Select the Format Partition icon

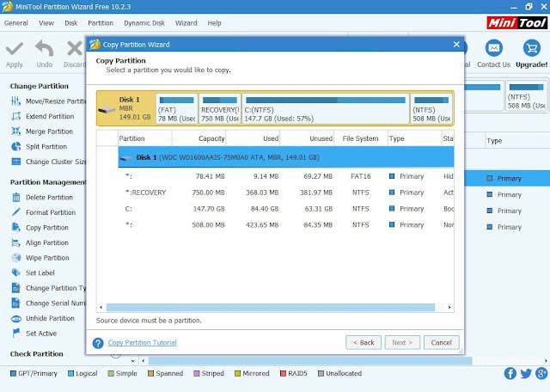tap(15, 212)
